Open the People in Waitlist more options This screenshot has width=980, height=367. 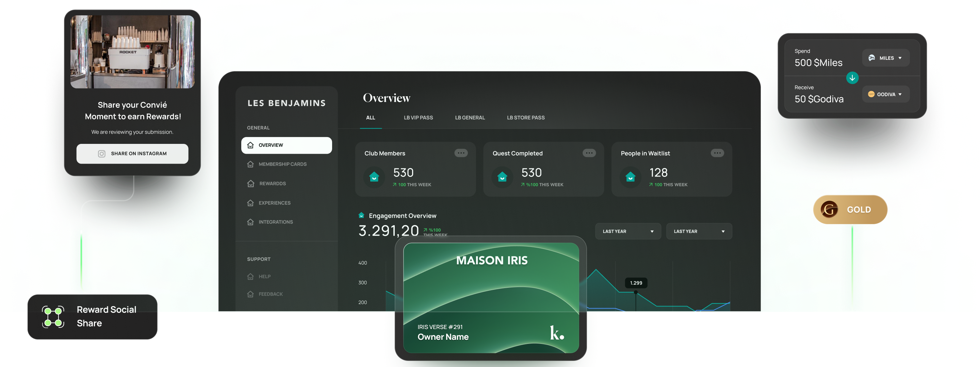point(717,153)
